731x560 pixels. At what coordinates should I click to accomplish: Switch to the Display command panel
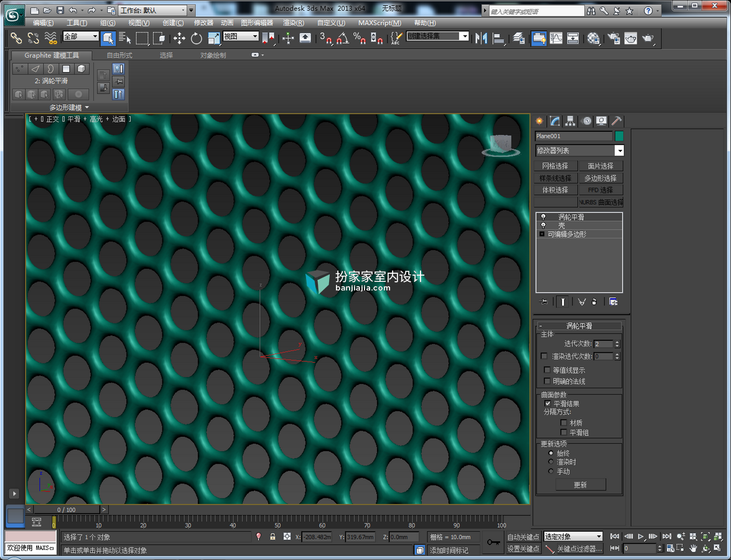pyautogui.click(x=602, y=121)
